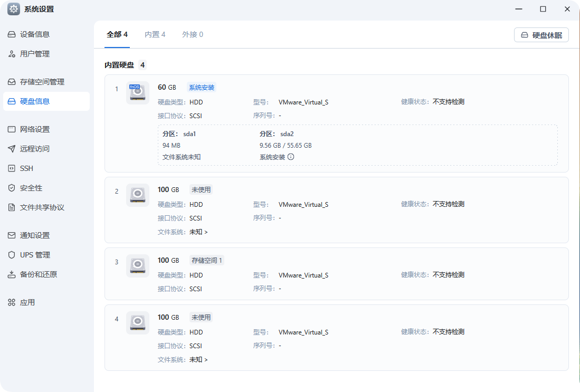Click the 硬盘休眠 button

[x=541, y=35]
